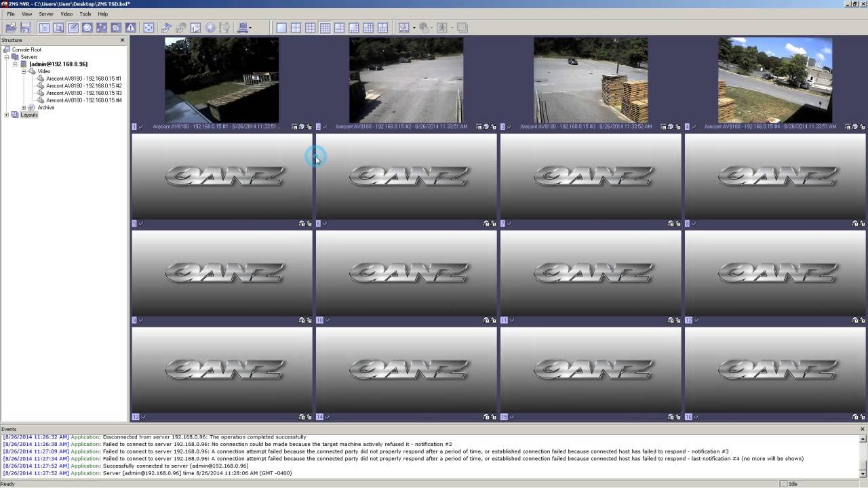The height and width of the screenshot is (488, 868).
Task: Toggle the check mark on pane 5
Action: point(141,224)
